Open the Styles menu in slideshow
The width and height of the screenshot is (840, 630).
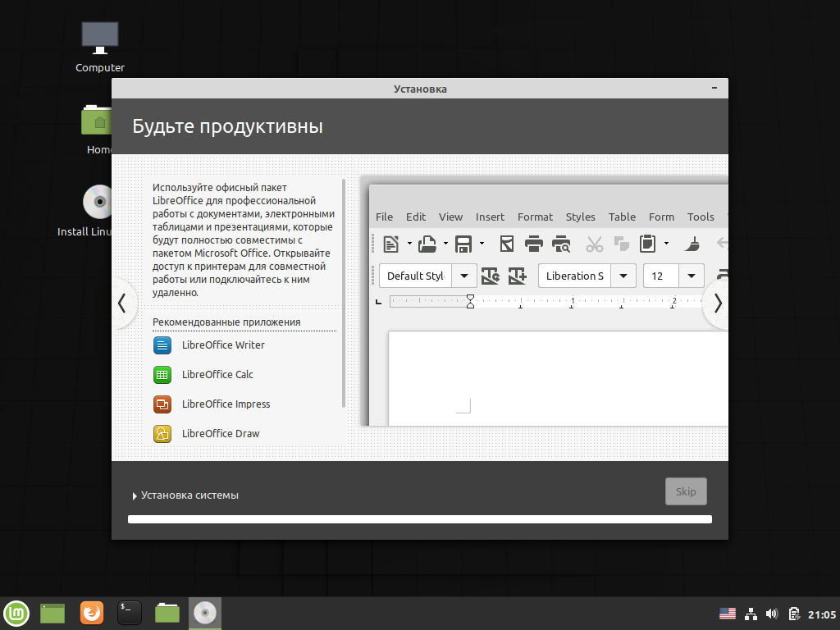click(580, 217)
